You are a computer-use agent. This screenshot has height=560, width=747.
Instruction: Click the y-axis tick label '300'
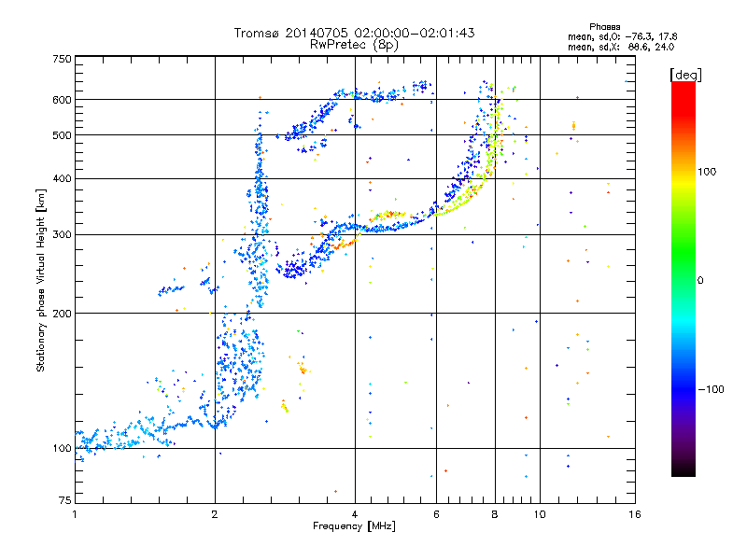click(62, 234)
